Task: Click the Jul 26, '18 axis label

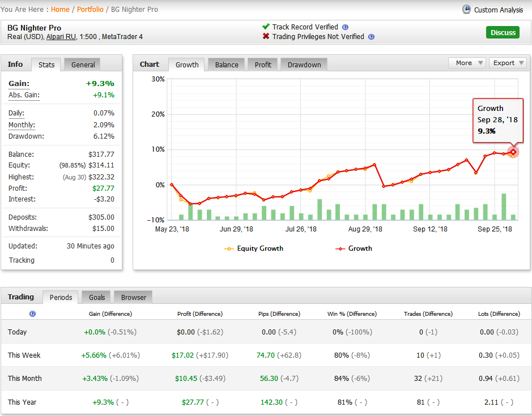Action: (301, 229)
